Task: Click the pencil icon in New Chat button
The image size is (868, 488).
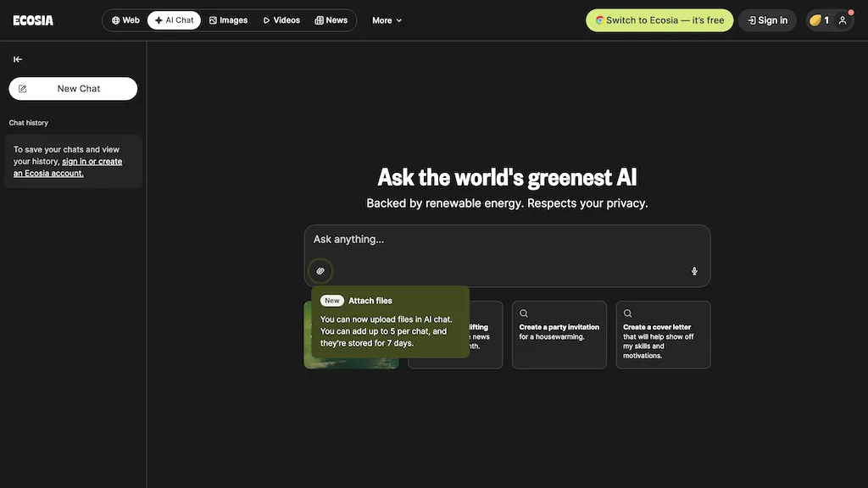Action: [23, 88]
